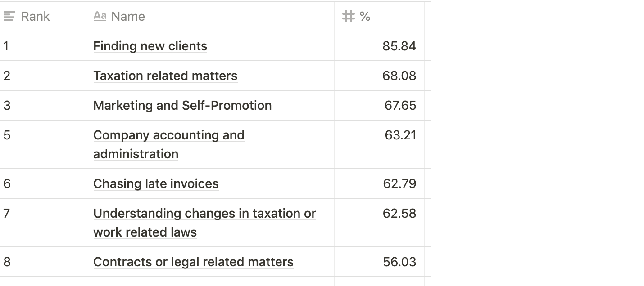Open Company accounting and administration entry
The image size is (644, 286).
coord(169,144)
